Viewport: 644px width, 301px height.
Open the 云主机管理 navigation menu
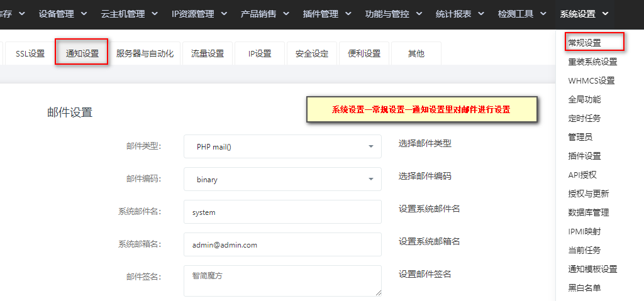click(x=129, y=14)
